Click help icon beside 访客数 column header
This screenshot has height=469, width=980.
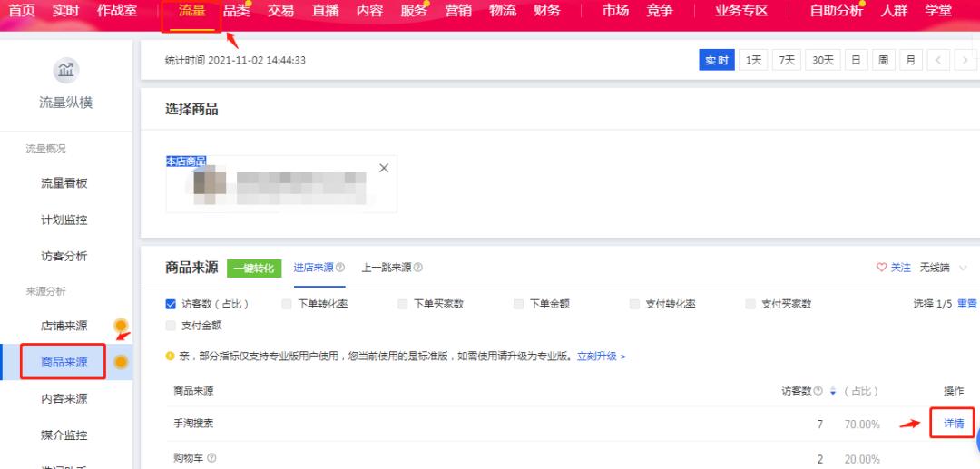pyautogui.click(x=818, y=391)
